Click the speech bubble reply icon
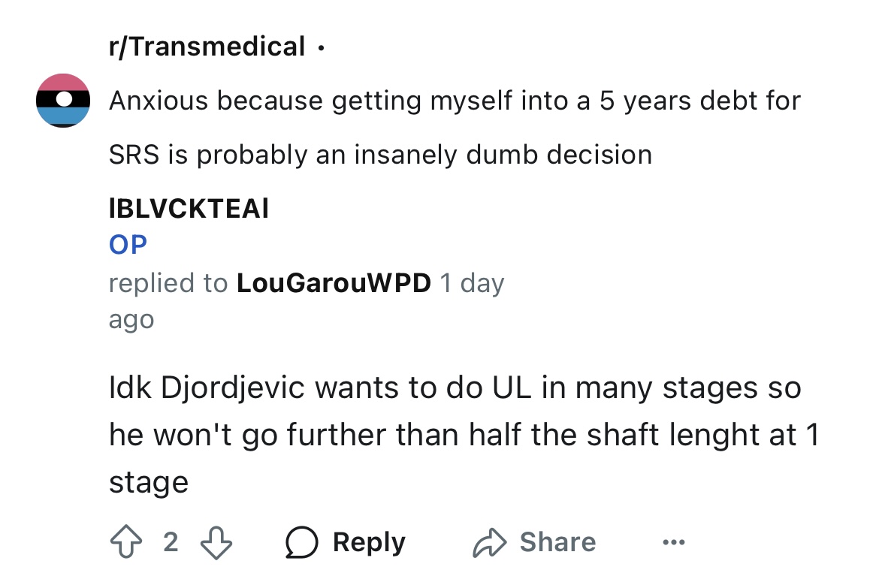Screen dimensions: 879x588 (301, 542)
